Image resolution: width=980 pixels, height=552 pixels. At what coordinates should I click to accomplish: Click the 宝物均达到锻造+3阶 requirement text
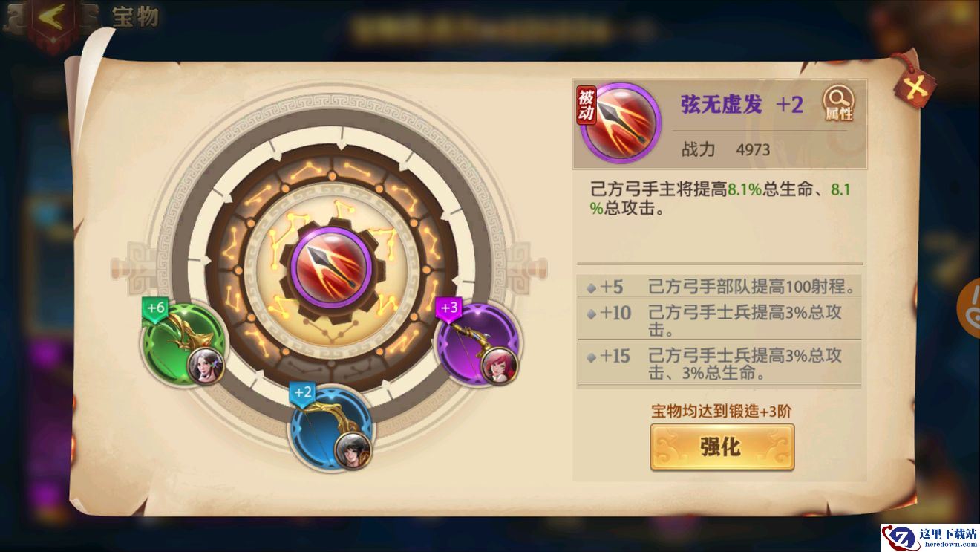pyautogui.click(x=722, y=411)
